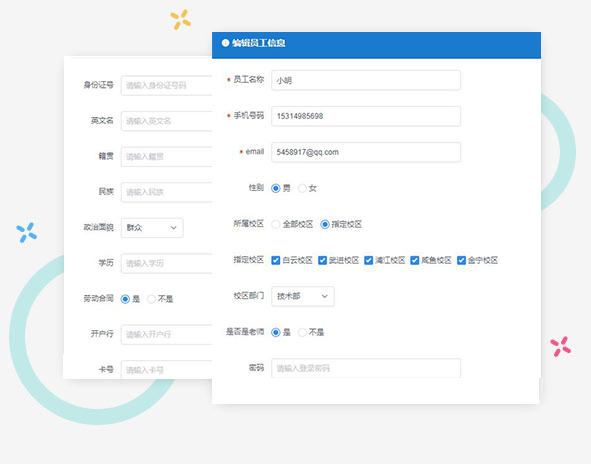The width and height of the screenshot is (591, 464).
Task: Uncheck the 金宁校区 checkbox
Action: (x=461, y=260)
